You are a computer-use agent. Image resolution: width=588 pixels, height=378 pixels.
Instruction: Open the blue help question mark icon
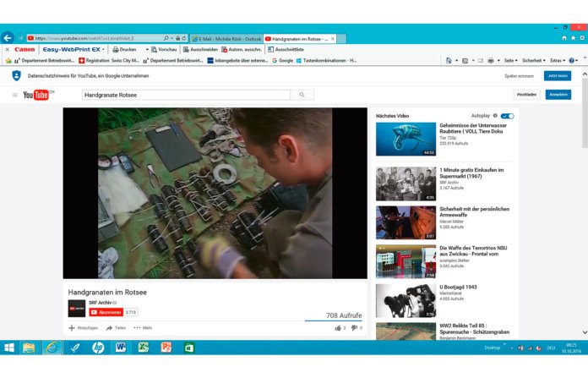(571, 60)
